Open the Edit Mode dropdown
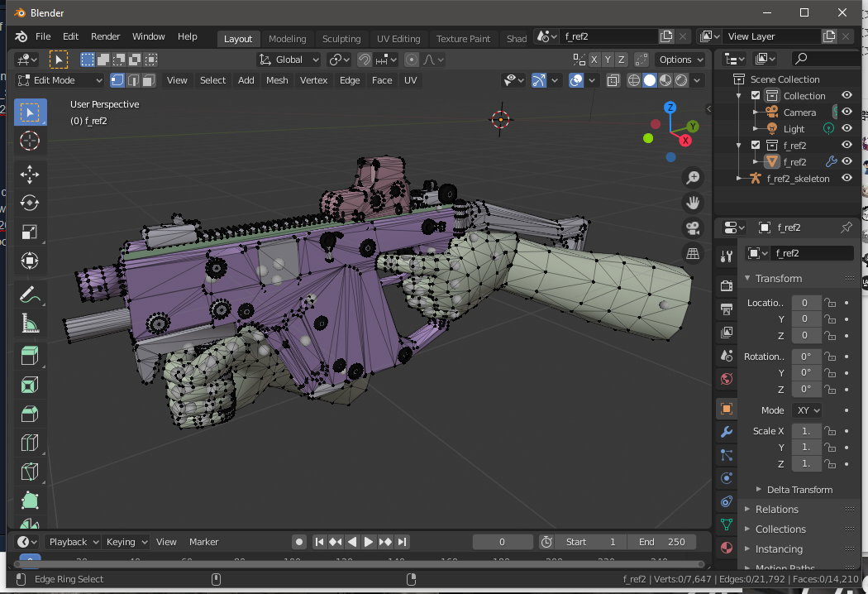 tap(60, 80)
